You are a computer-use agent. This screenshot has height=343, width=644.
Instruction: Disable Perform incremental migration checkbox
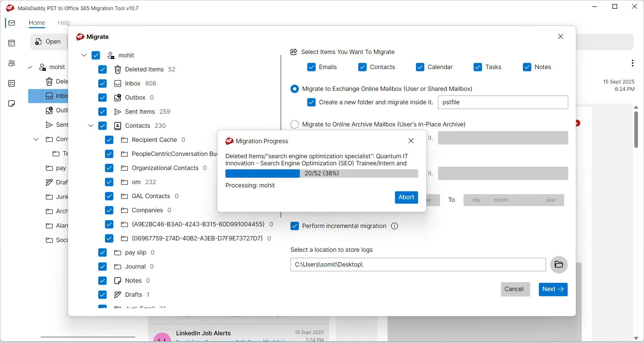[294, 226]
